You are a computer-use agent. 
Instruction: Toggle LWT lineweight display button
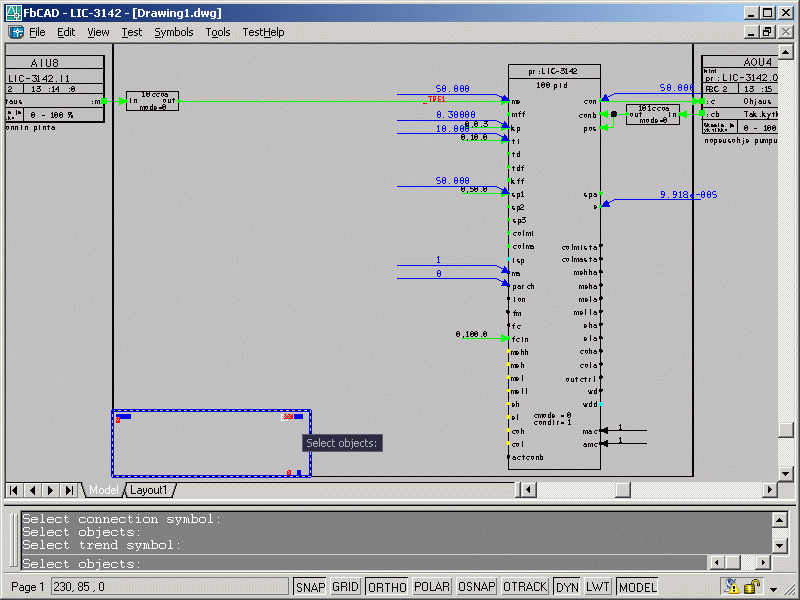[598, 587]
